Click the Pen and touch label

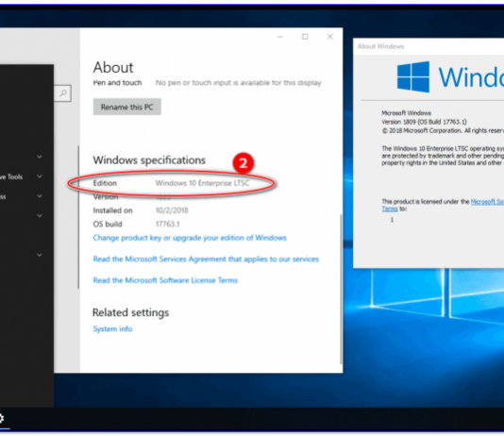117,83
